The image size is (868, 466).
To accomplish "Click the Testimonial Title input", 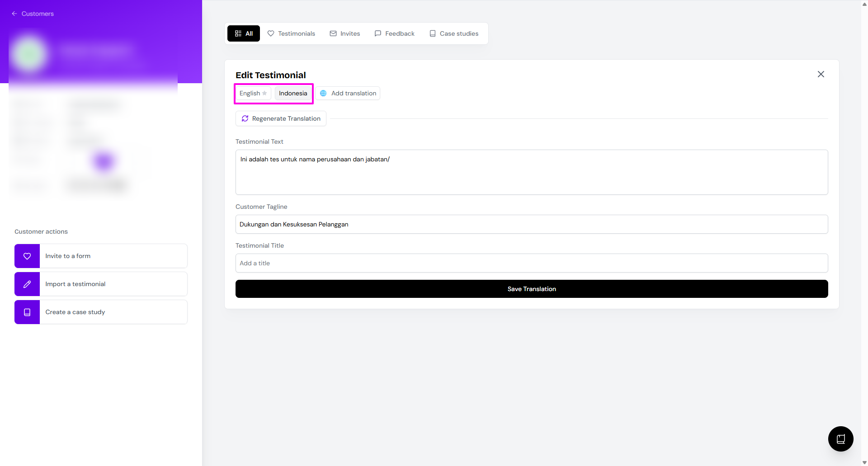I will 531,264.
